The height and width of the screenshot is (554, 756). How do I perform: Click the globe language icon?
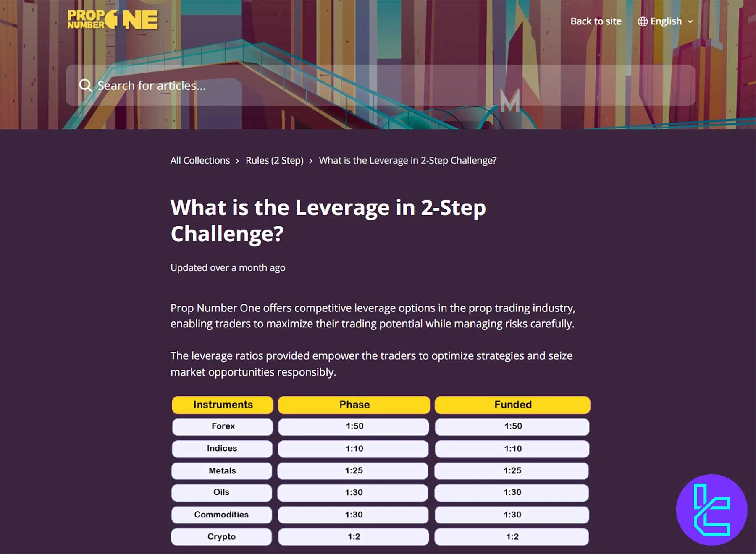pyautogui.click(x=643, y=21)
